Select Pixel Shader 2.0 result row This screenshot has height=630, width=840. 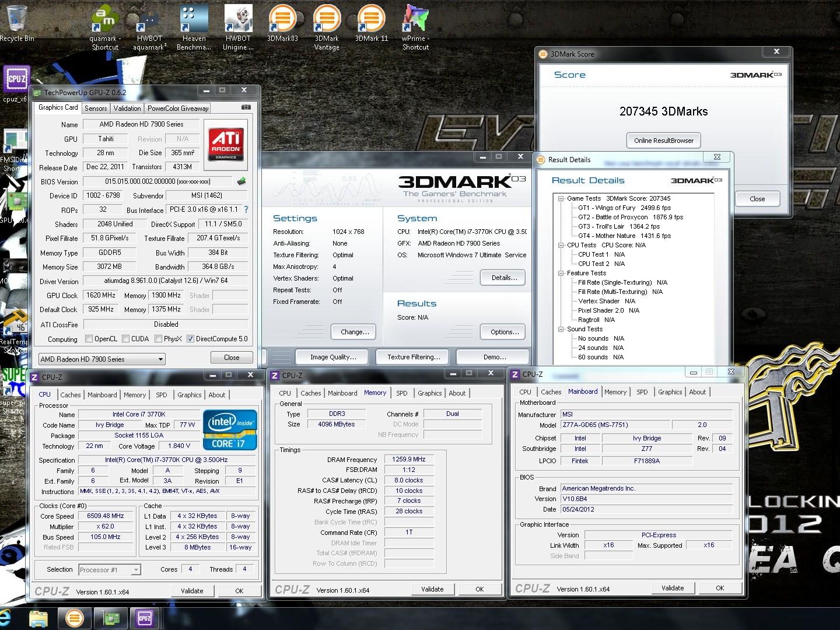[x=608, y=310]
